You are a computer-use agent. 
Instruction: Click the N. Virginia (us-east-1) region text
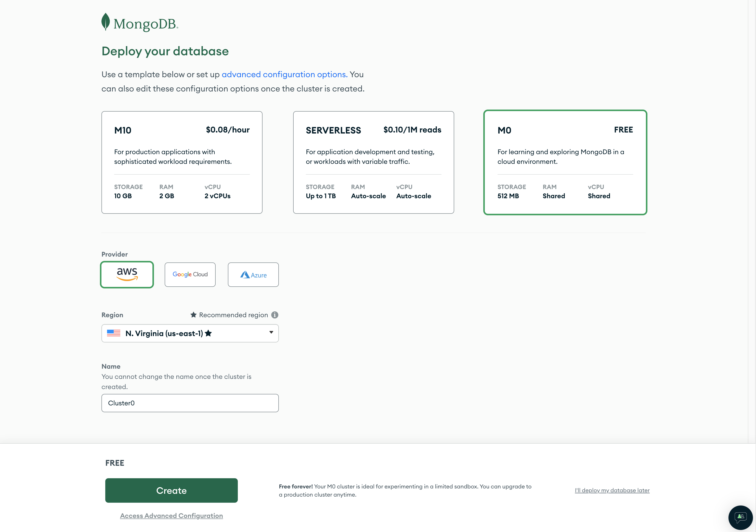pyautogui.click(x=164, y=333)
